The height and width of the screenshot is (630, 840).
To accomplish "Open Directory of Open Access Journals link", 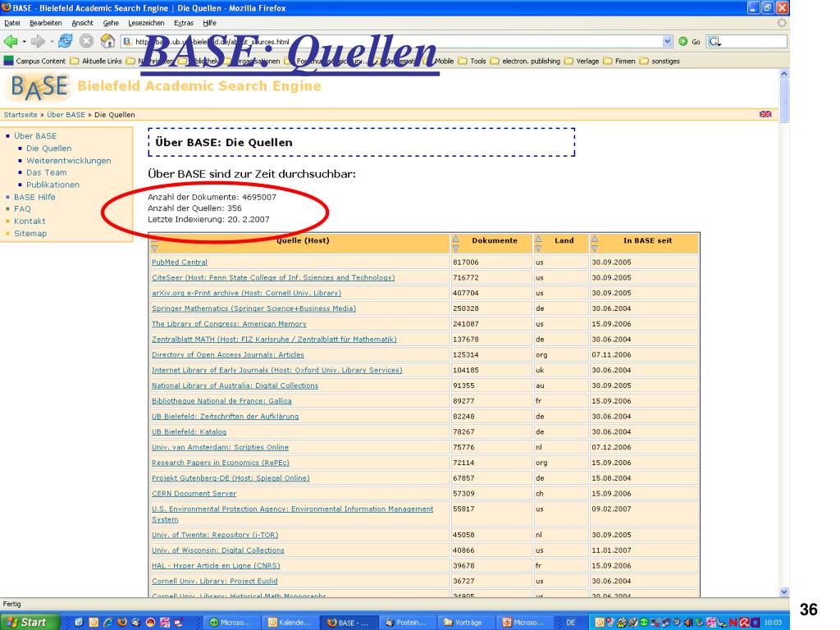I will click(228, 354).
